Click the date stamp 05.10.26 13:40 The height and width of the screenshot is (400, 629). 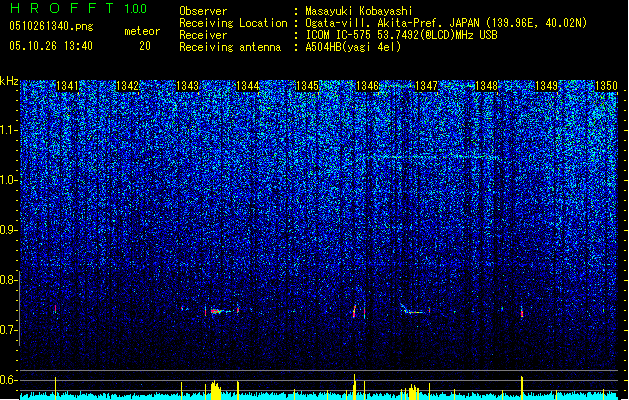pyautogui.click(x=51, y=46)
